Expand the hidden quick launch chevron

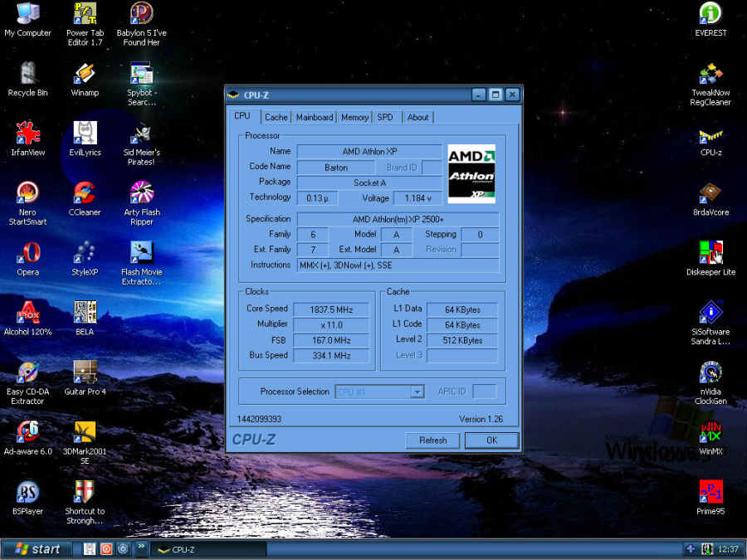141,548
